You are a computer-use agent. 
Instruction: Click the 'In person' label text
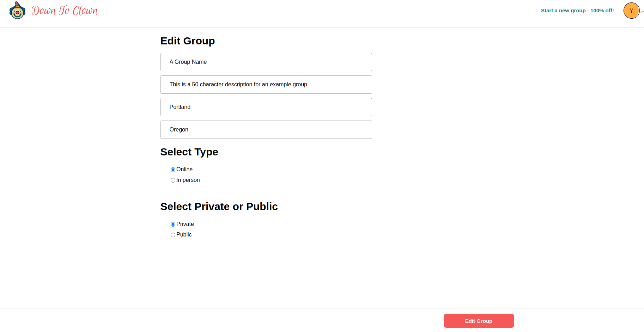[188, 180]
